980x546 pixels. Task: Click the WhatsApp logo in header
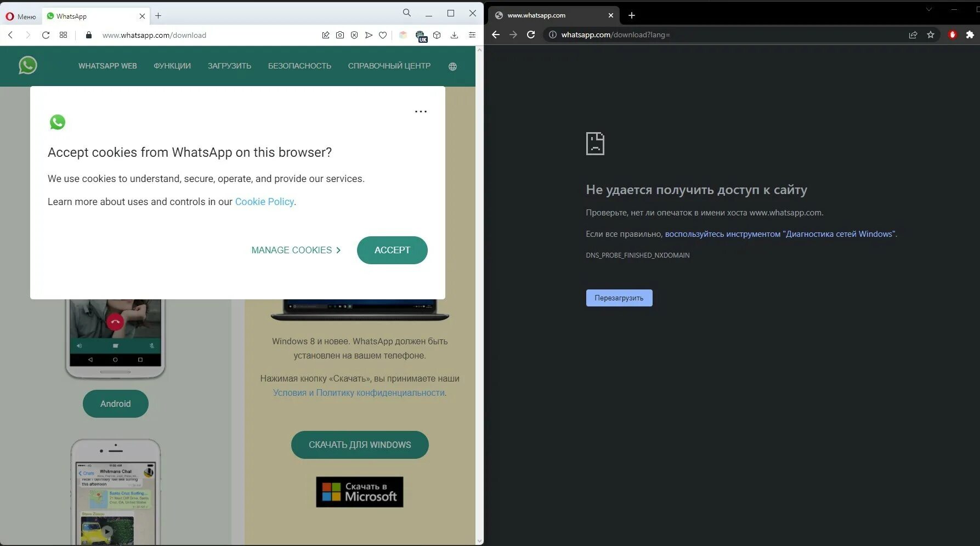28,65
